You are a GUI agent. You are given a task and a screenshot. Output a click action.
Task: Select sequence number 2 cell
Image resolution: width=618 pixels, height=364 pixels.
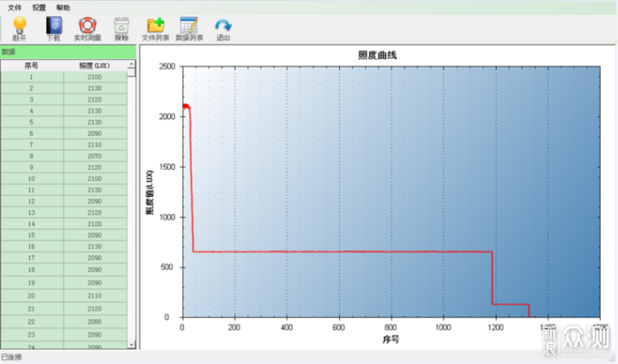(x=32, y=88)
